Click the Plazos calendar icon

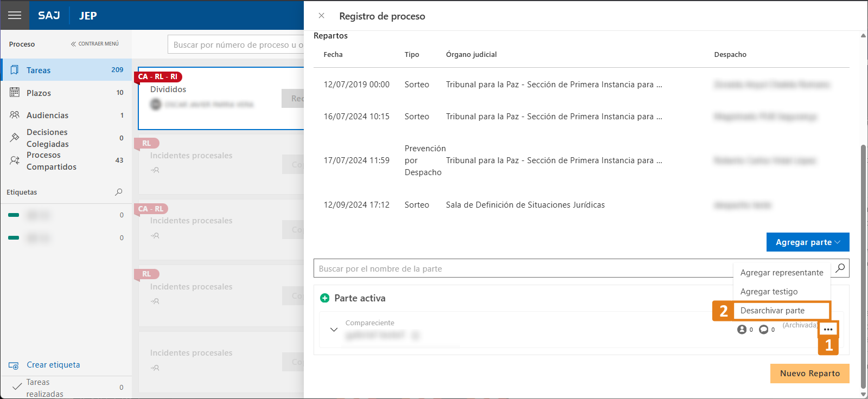pos(15,92)
